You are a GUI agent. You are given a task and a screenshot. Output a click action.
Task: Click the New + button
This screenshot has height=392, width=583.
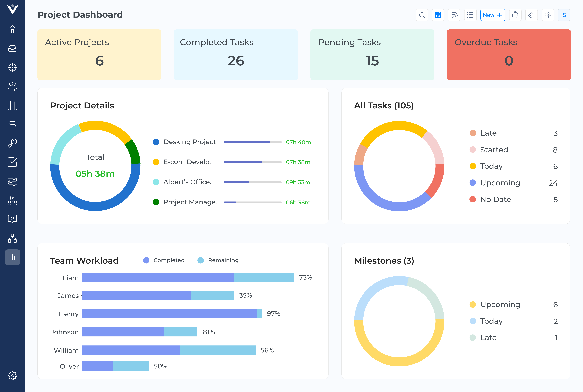coord(493,15)
